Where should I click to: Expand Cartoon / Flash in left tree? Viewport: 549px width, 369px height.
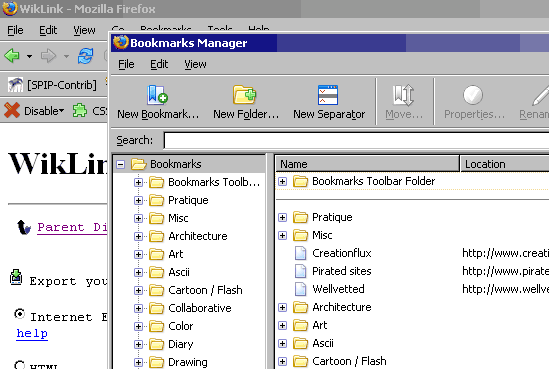(138, 290)
